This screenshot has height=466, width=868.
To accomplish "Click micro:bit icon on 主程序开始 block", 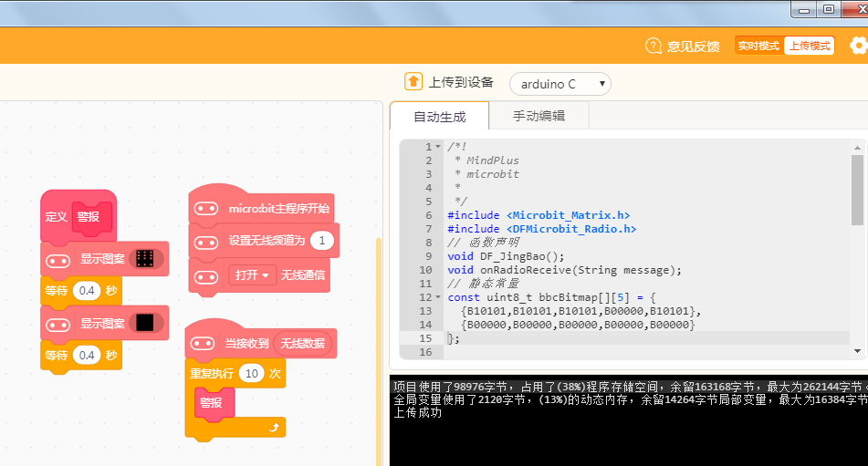I will coord(206,209).
